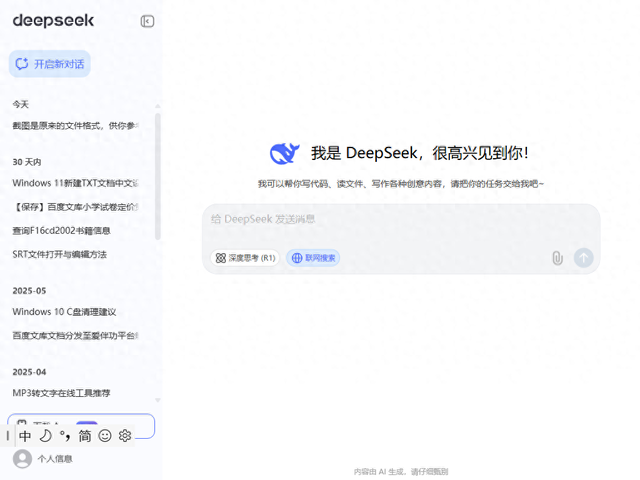Switch IME 中 Chinese/English mode
Screen dimensions: 640x480
pyautogui.click(x=25, y=436)
